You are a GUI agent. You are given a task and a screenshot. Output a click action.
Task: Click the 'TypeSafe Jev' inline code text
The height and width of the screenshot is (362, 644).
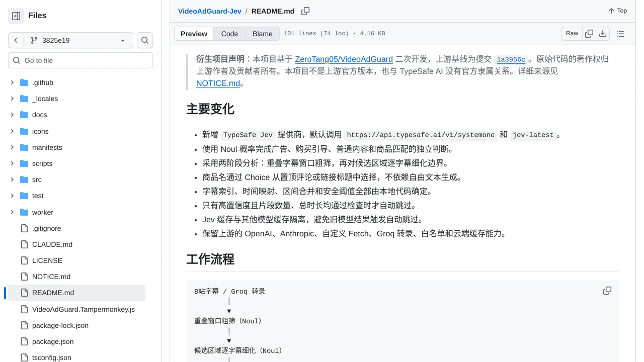[x=248, y=135]
